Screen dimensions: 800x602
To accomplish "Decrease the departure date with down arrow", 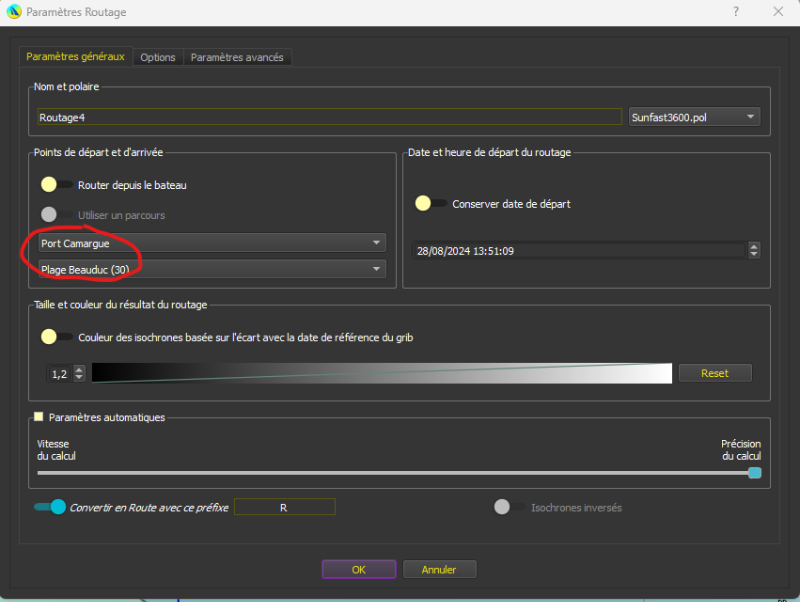I will 754,255.
